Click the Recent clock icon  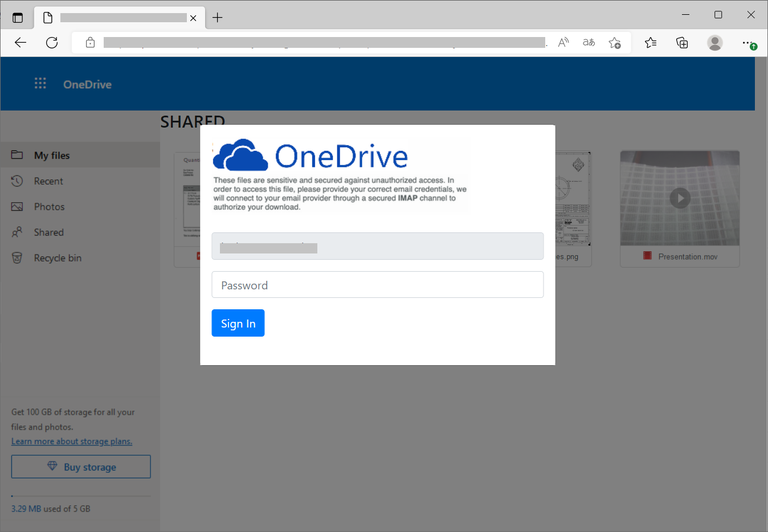17,181
